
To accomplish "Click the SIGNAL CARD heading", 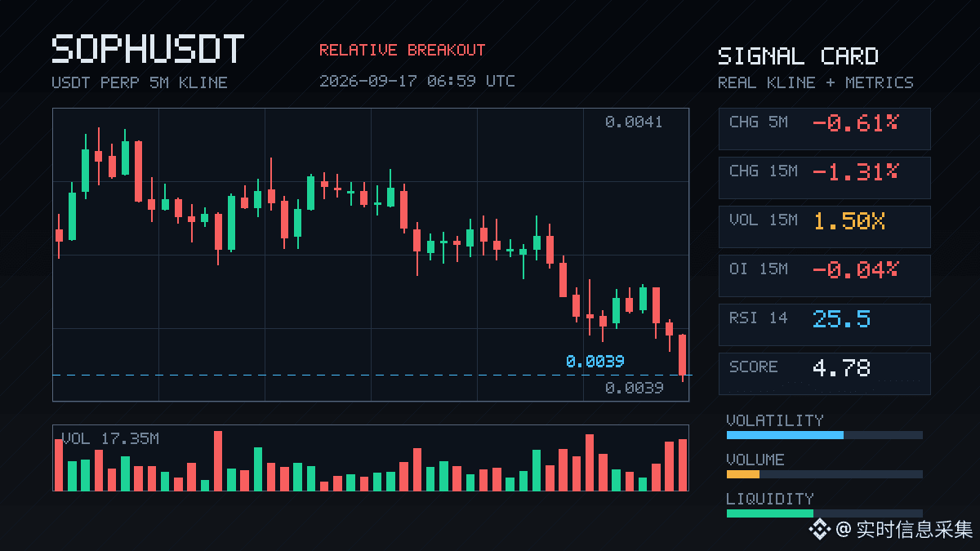I will [x=798, y=56].
